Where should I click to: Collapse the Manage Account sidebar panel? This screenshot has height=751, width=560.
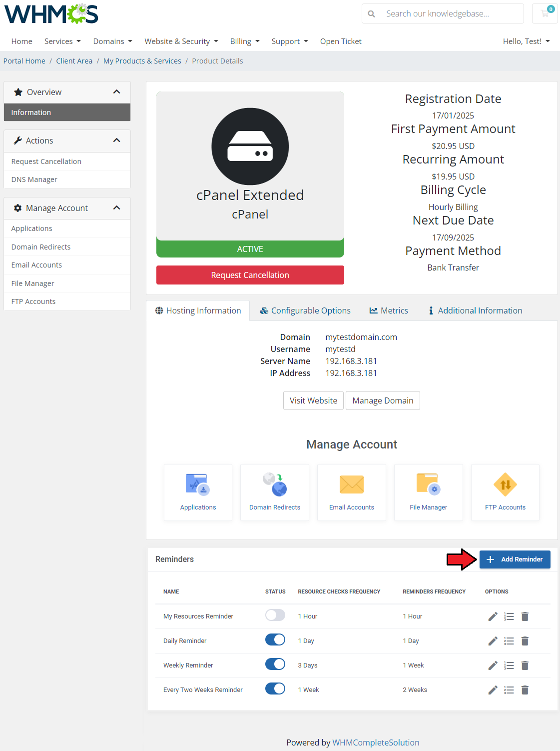click(x=116, y=208)
